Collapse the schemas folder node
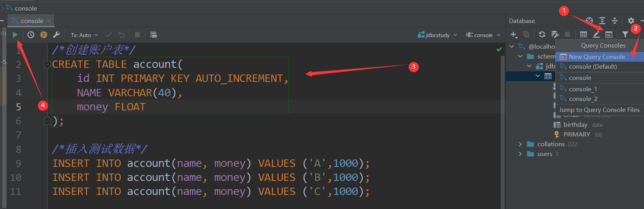This screenshot has height=209, width=644. pyautogui.click(x=520, y=56)
